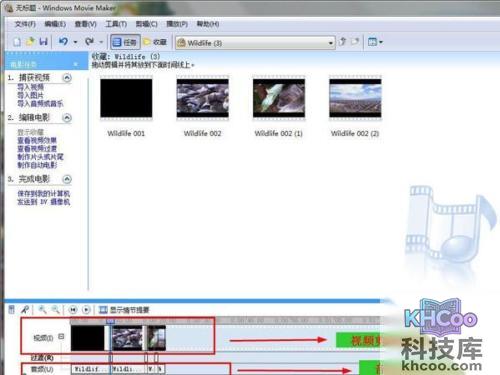Click the 制作片头或片尾 link
The width and height of the screenshot is (500, 375).
[40, 157]
